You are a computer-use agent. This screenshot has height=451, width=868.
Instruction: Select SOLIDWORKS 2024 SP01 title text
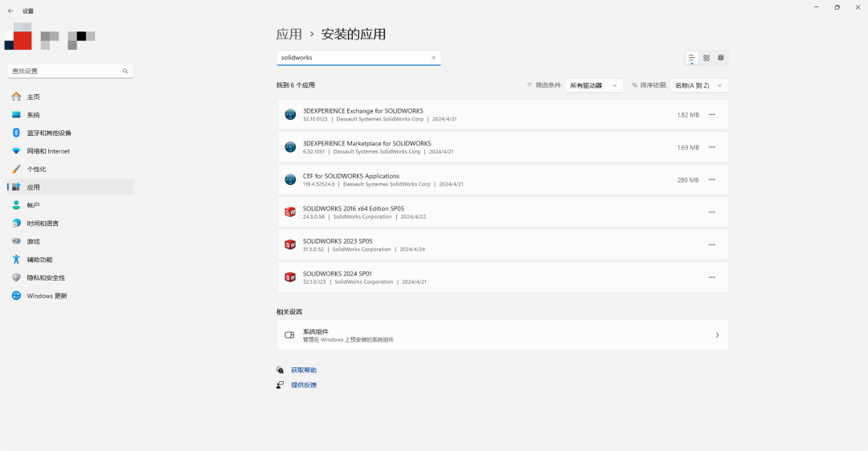337,273
